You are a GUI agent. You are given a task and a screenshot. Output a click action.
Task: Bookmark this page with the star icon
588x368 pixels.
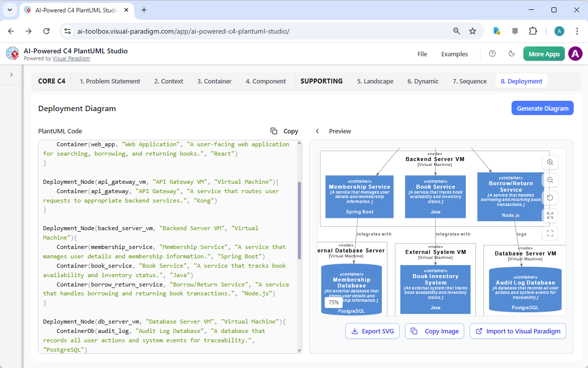click(x=473, y=31)
